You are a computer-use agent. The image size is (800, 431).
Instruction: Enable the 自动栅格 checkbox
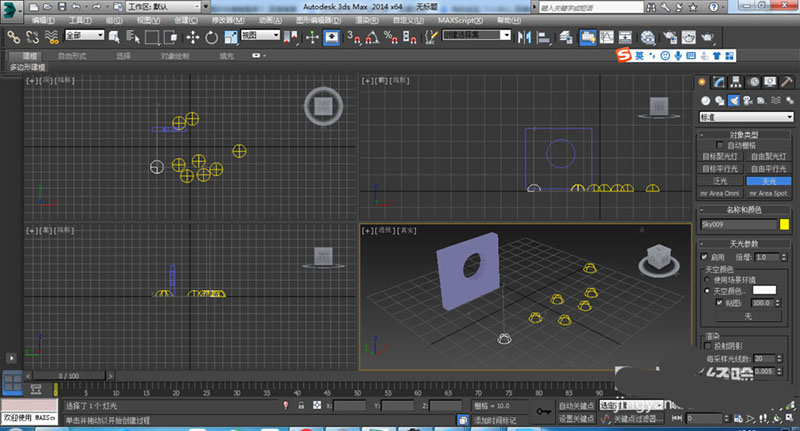[718, 145]
